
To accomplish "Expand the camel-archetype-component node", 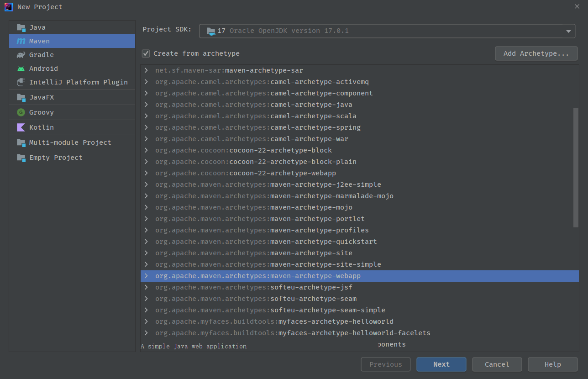I will [146, 93].
